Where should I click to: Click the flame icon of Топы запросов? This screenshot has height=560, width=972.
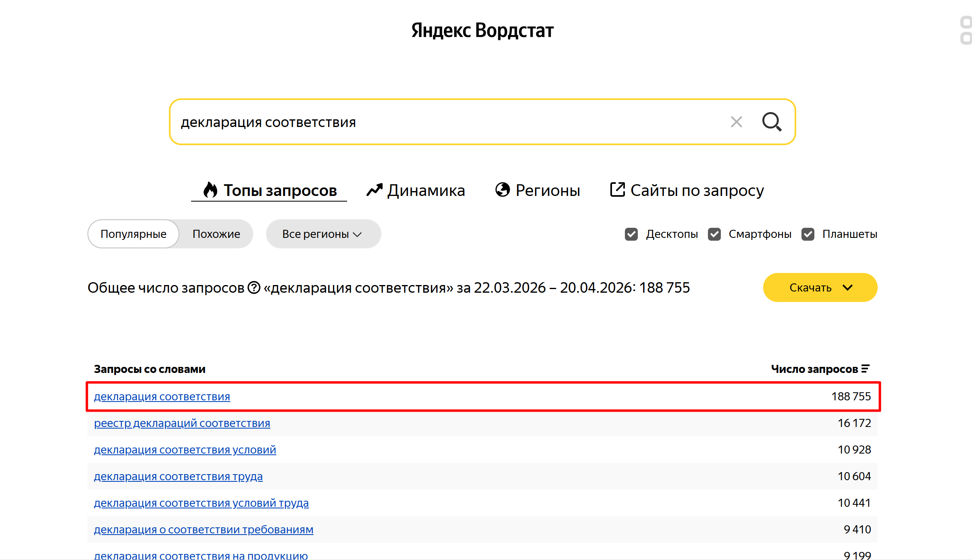[x=210, y=190]
